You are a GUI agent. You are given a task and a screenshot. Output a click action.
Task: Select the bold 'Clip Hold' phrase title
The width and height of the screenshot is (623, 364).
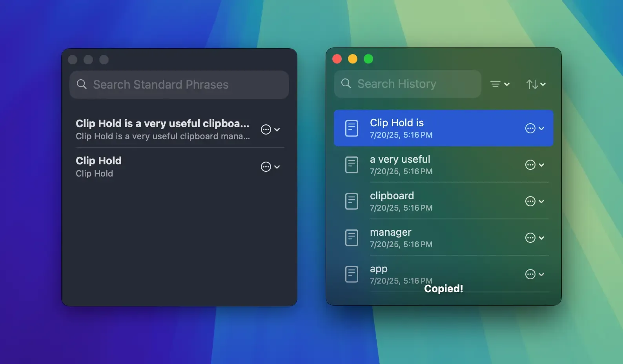tap(98, 161)
